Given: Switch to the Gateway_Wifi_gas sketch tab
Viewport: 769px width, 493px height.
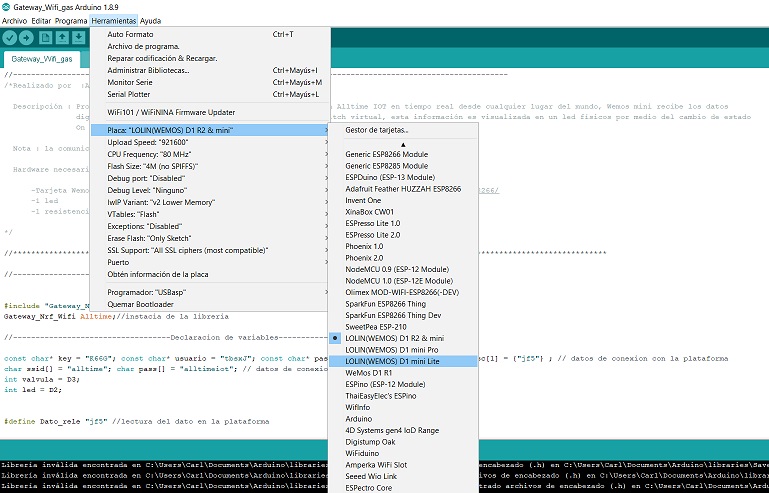Looking at the screenshot, I should tap(42, 59).
